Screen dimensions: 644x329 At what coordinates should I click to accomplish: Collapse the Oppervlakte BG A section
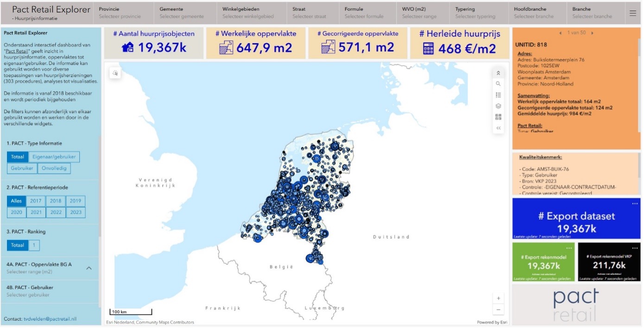point(89,268)
